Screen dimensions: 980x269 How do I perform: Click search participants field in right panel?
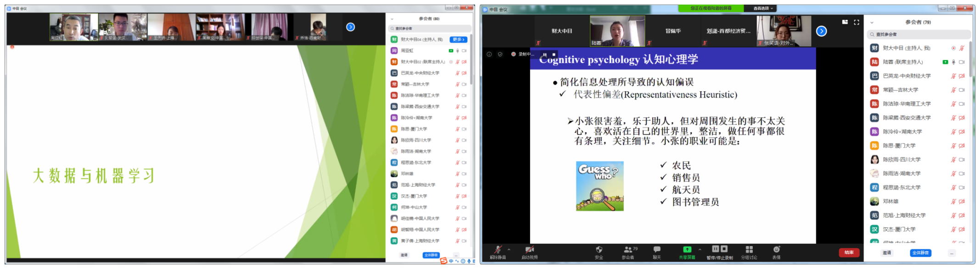918,34
